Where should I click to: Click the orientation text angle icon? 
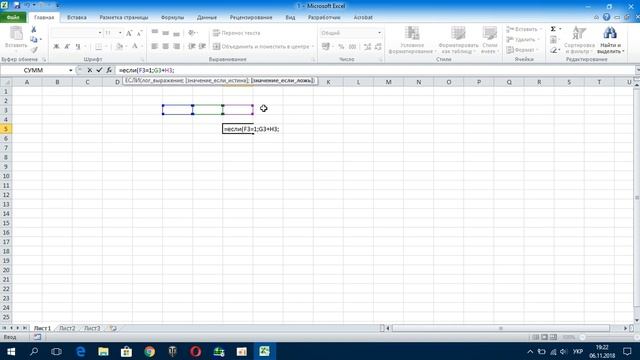191,33
